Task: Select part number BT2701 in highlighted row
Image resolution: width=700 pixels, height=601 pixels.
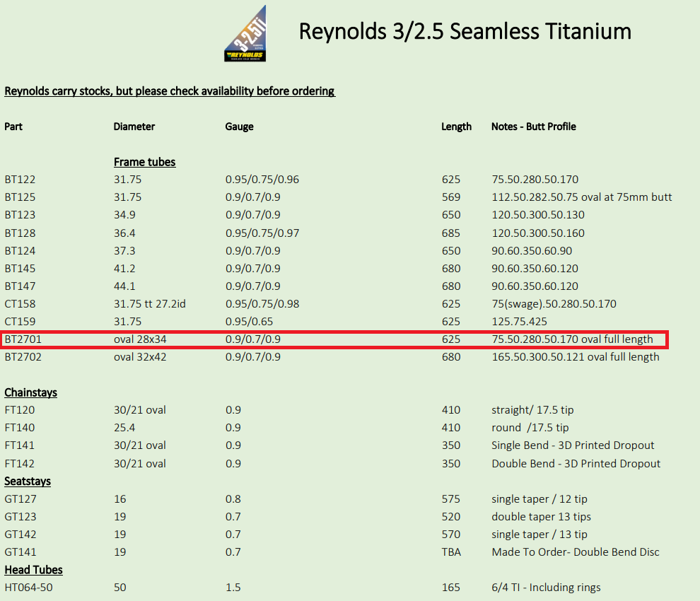Action: pyautogui.click(x=23, y=339)
